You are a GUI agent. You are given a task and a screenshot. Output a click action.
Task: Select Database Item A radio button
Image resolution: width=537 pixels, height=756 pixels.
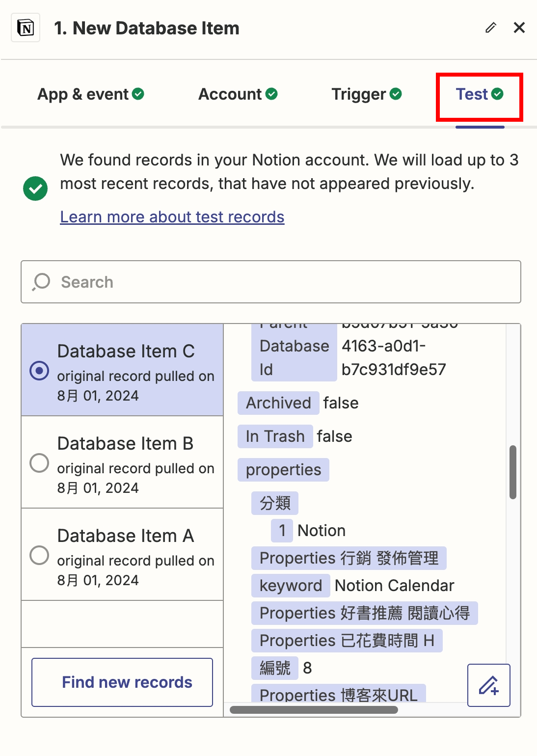tap(39, 555)
